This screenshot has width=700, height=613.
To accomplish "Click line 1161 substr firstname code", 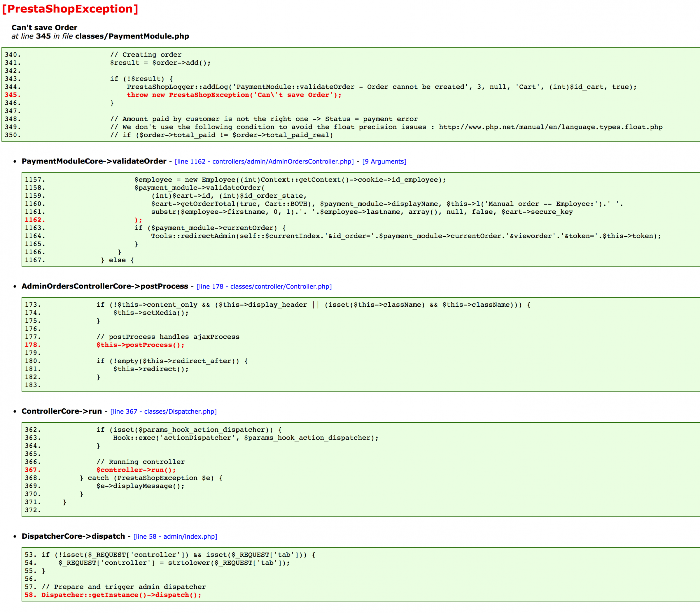I will [362, 212].
